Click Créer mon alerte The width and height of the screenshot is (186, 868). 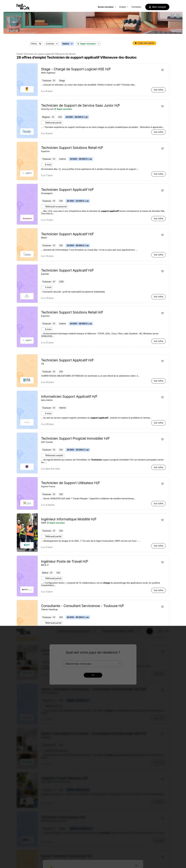(x=144, y=43)
